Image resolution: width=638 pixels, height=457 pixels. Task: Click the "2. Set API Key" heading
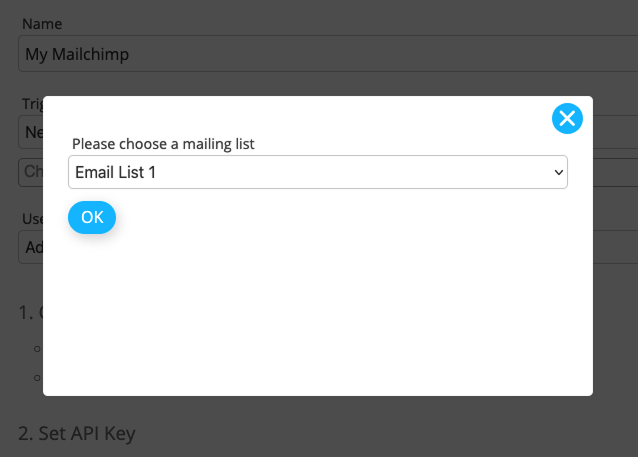click(x=76, y=433)
